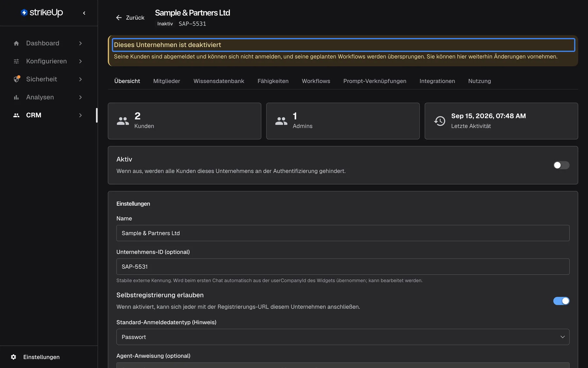
Task: Click 'Dieses Unternehmen ist deaktiviert' banner heading
Action: [x=167, y=45]
